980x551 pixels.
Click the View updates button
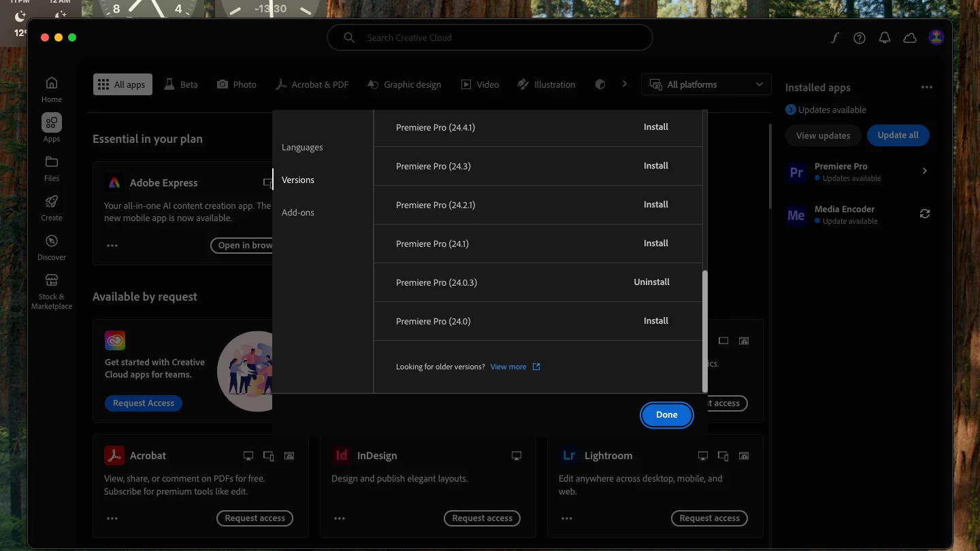coord(823,135)
